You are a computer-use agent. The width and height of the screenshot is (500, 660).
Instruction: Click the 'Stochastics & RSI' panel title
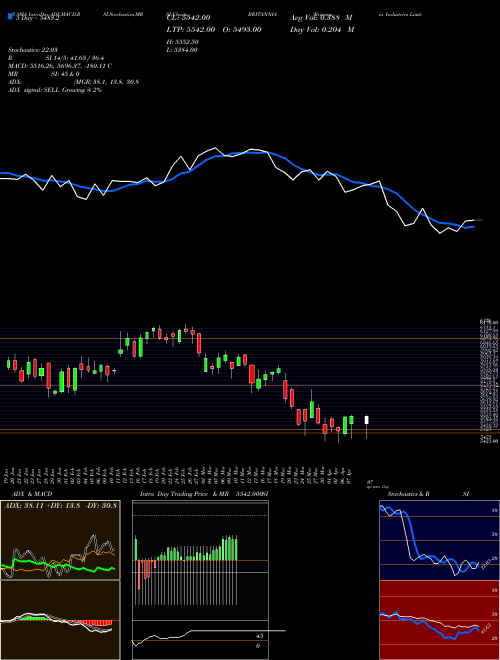[x=428, y=494]
